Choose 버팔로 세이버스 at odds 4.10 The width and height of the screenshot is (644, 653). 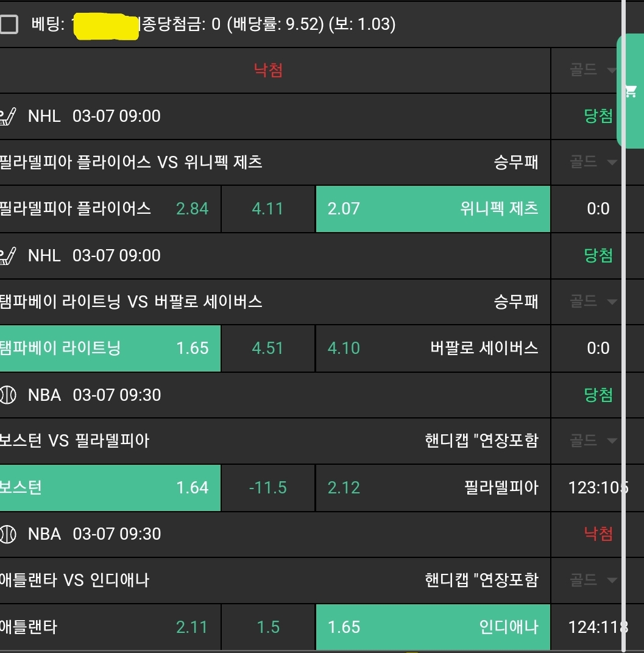[433, 348]
